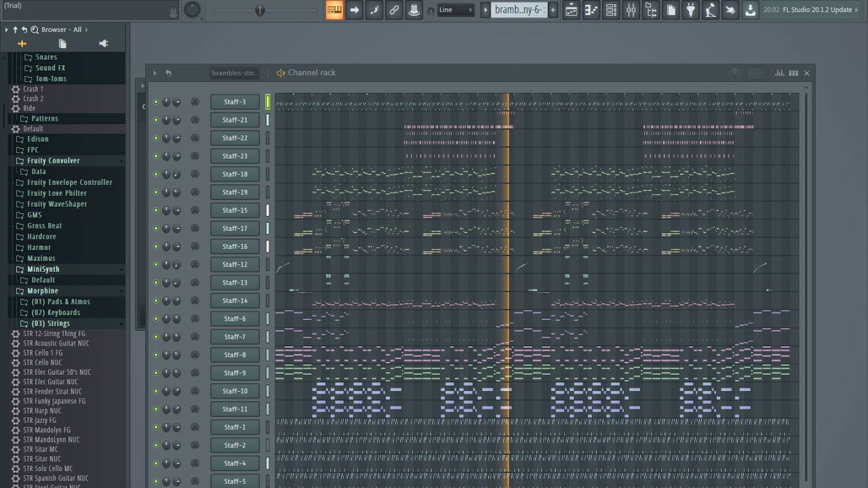Click the channel rack undo arrow icon
Viewport: 868px width, 488px height.
tap(168, 73)
